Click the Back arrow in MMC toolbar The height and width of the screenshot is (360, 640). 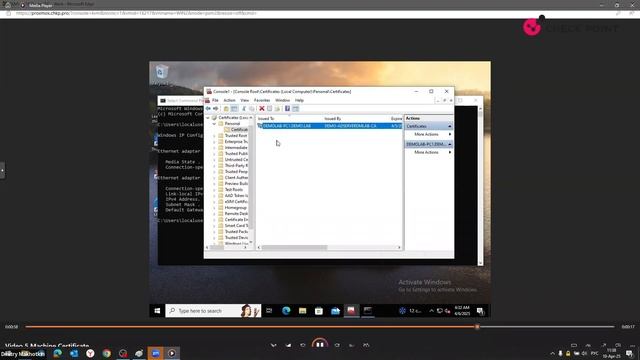[x=208, y=109]
